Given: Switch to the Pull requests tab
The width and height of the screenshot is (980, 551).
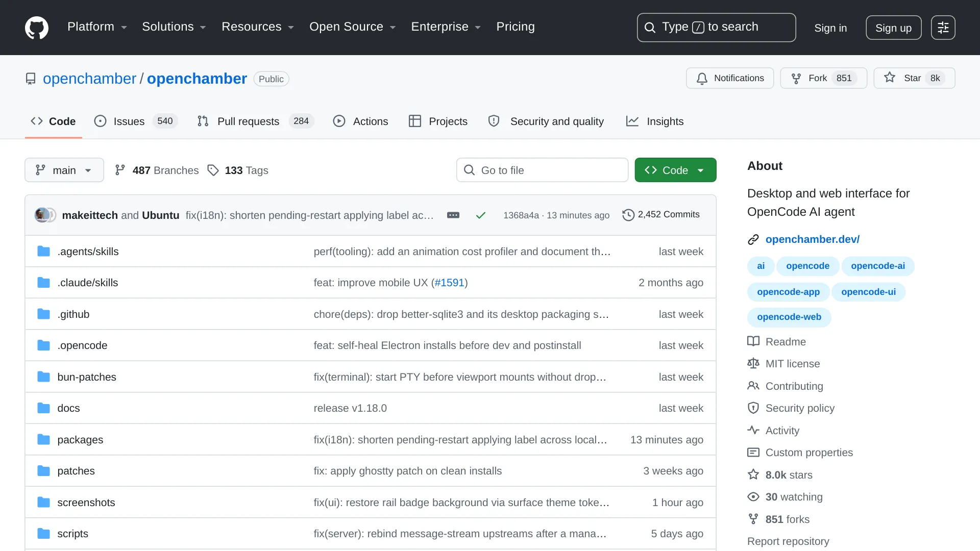Looking at the screenshot, I should pyautogui.click(x=256, y=121).
